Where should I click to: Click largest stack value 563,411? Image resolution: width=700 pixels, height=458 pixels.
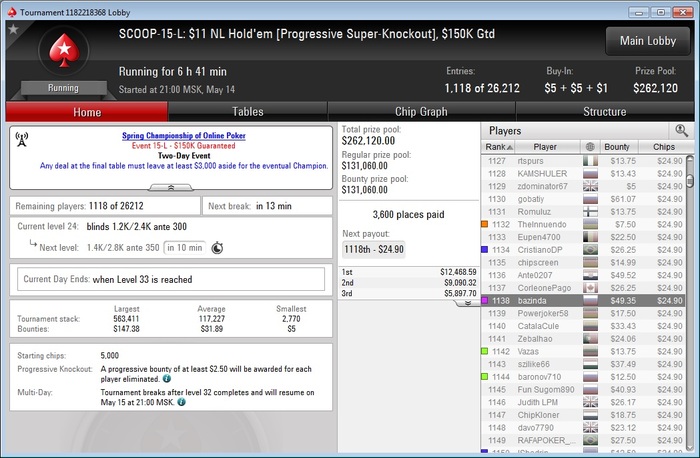126,319
